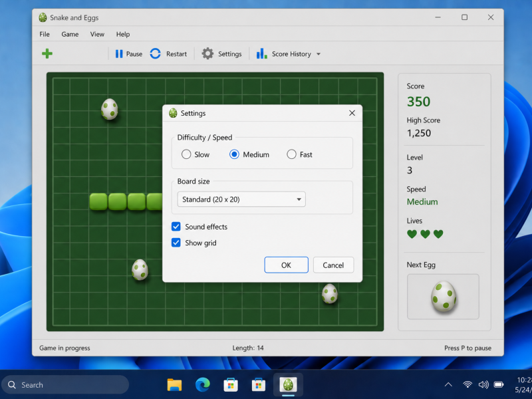Open the File menu
Image resolution: width=532 pixels, height=399 pixels.
[45, 35]
